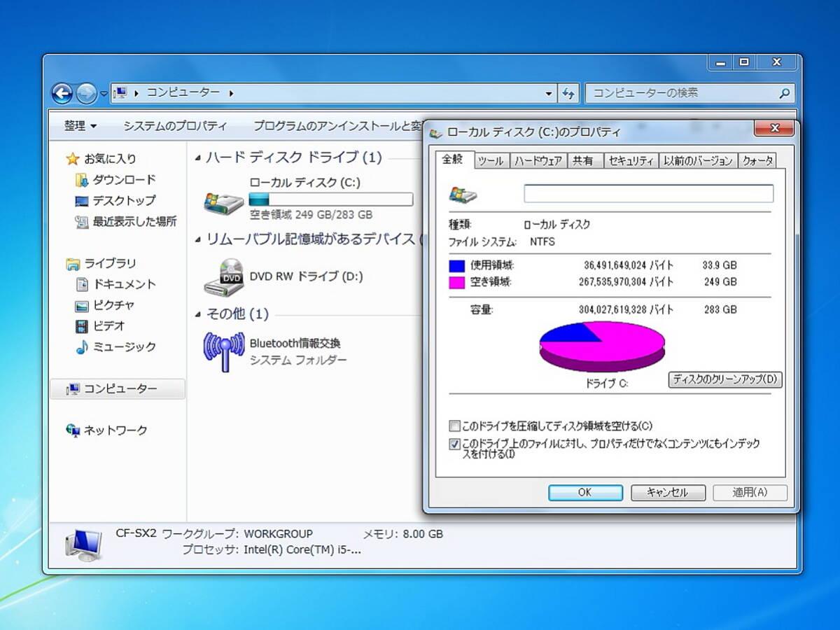Screen dimensions: 840x630
Task: Click the disk usage pie chart
Action: (602, 346)
